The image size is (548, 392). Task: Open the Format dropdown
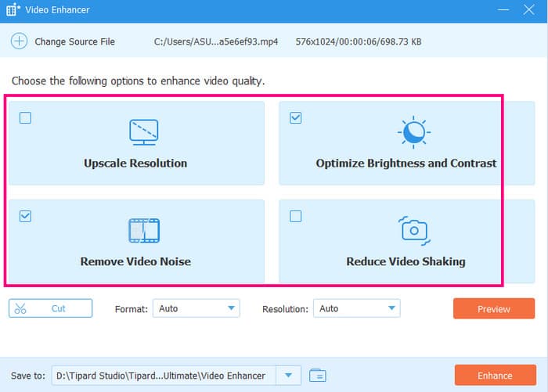click(196, 308)
